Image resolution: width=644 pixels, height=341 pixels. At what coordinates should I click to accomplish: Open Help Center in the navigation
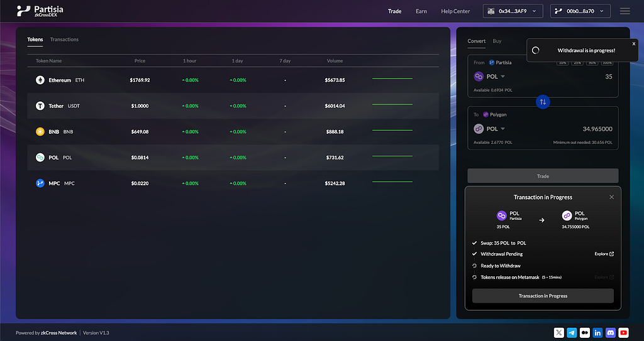pos(455,11)
